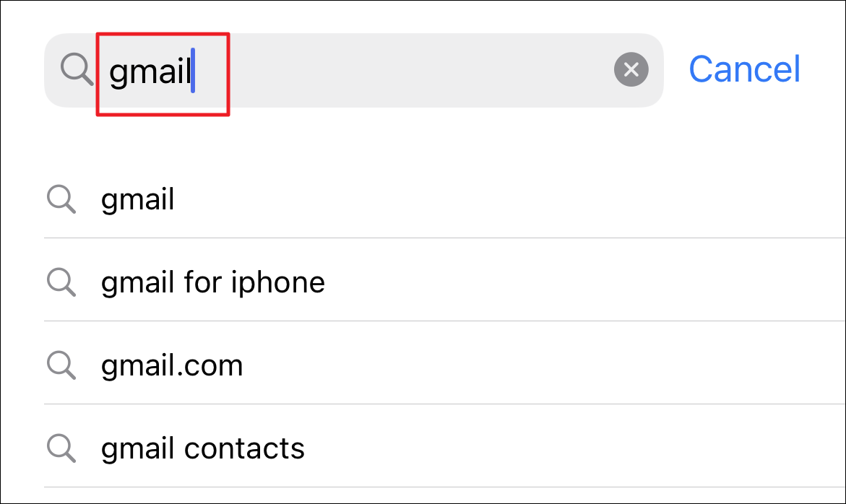Click the empty gray area of the search bar
The image size is (846, 504).
405,70
